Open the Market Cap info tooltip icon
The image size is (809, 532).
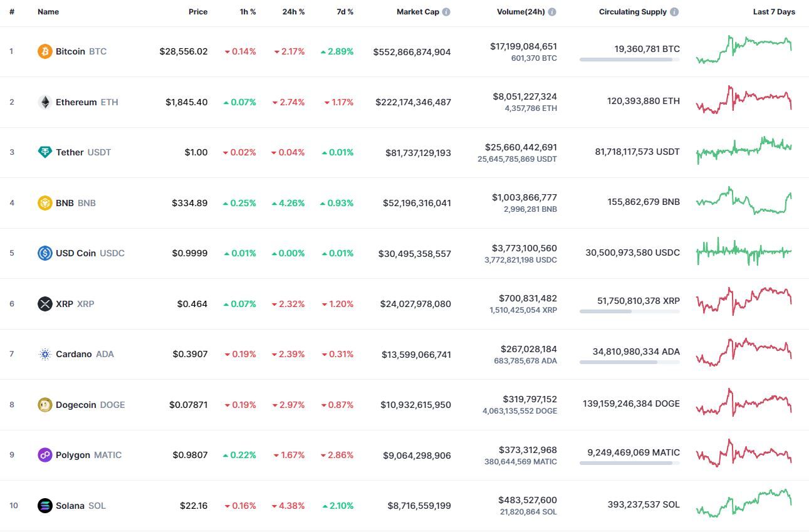[446, 12]
